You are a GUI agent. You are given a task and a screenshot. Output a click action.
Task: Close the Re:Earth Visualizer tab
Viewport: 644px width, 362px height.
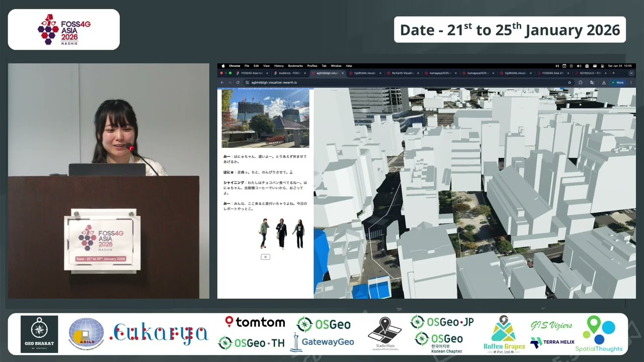pos(418,73)
